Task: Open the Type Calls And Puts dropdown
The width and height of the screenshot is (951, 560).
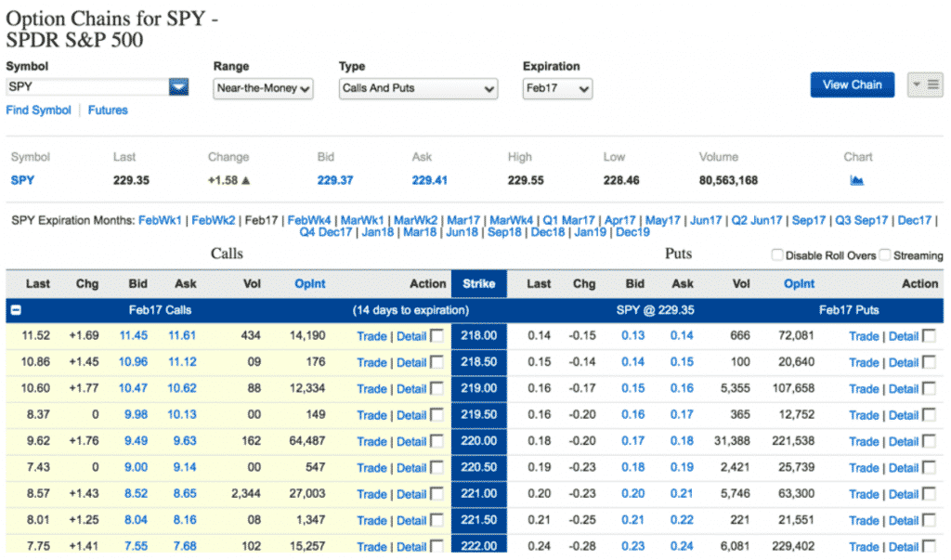Action: (x=418, y=88)
